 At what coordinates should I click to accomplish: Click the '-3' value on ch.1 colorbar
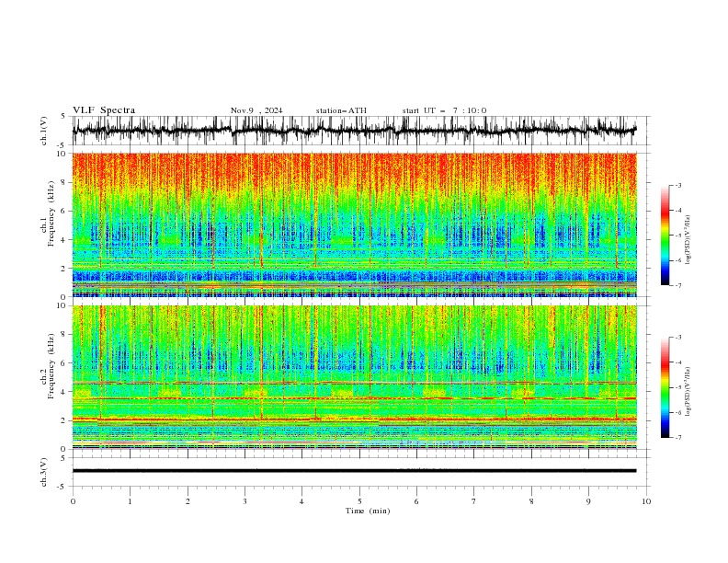[x=678, y=185]
